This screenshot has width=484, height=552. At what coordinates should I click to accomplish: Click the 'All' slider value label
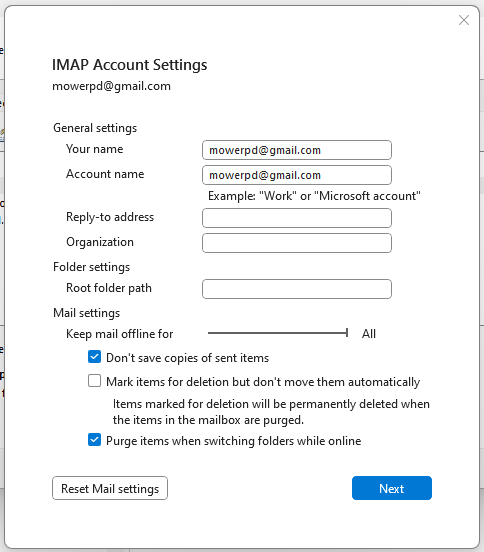[369, 333]
